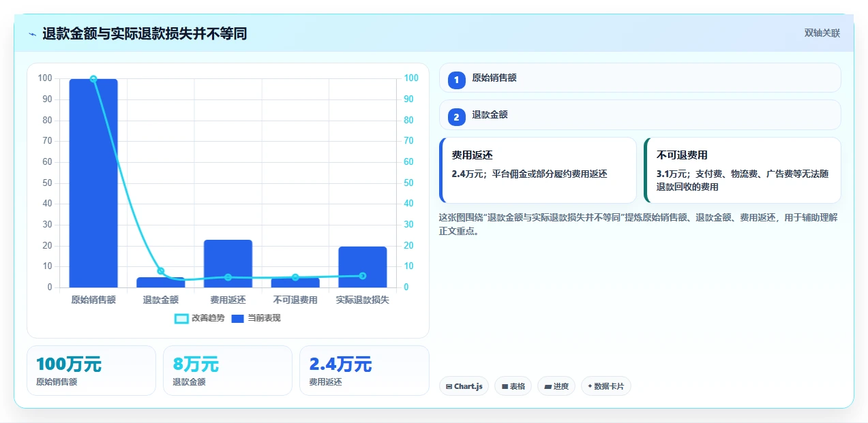Click the 不可退费用 detail card

743,170
